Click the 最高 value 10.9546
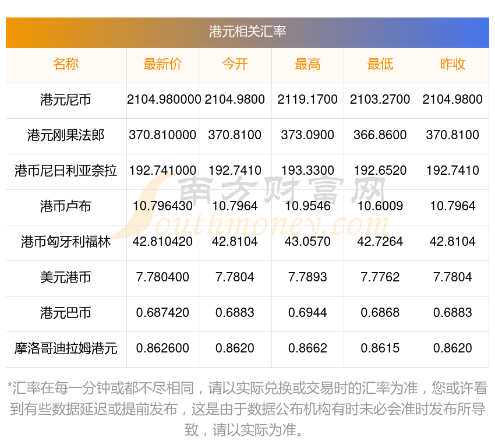Image resolution: width=495 pixels, height=448 pixels. 307,206
